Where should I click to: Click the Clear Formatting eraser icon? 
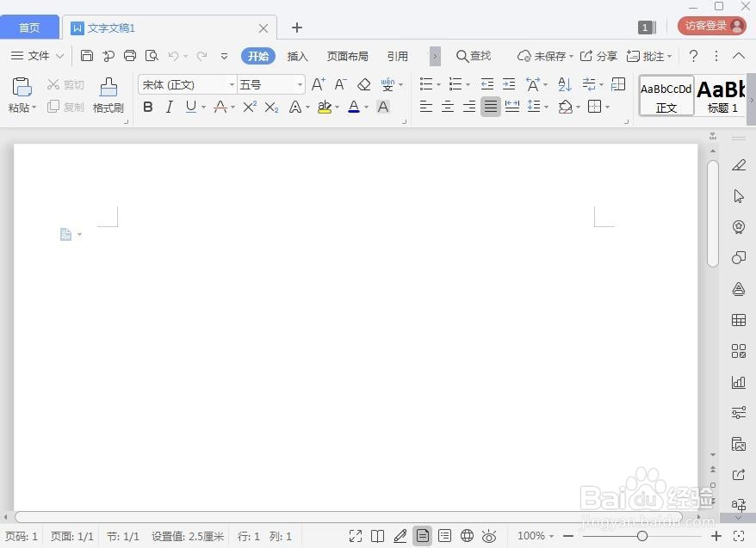coord(363,84)
